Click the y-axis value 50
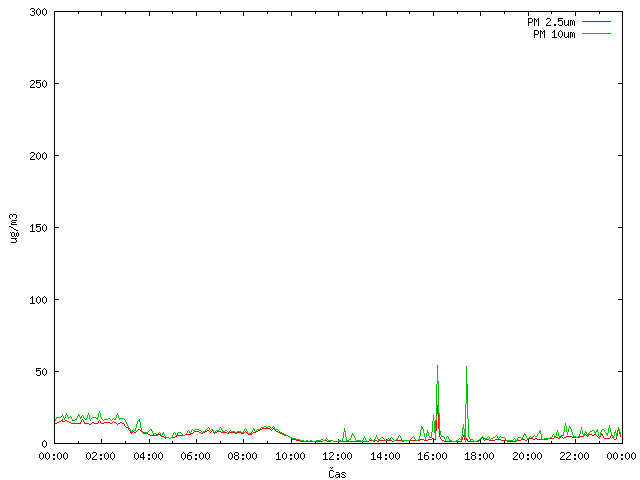The height and width of the screenshot is (480, 640). (41, 372)
